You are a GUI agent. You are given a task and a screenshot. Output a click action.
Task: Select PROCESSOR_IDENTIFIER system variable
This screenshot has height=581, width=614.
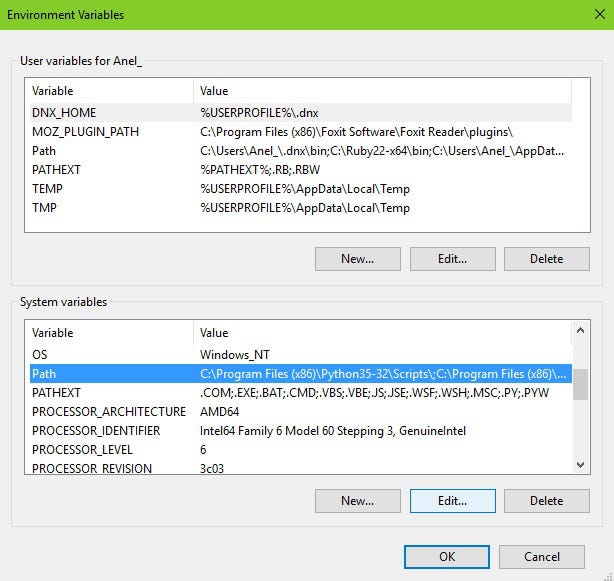(x=301, y=431)
